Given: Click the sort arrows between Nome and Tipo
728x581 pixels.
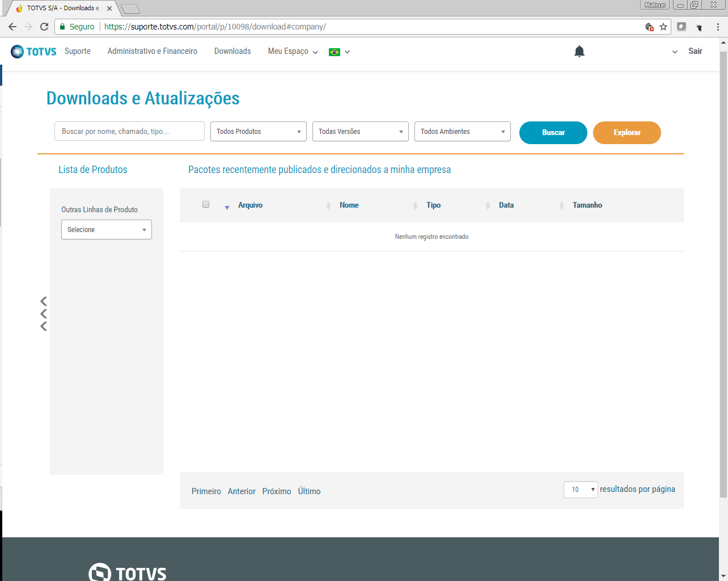Looking at the screenshot, I should (415, 205).
